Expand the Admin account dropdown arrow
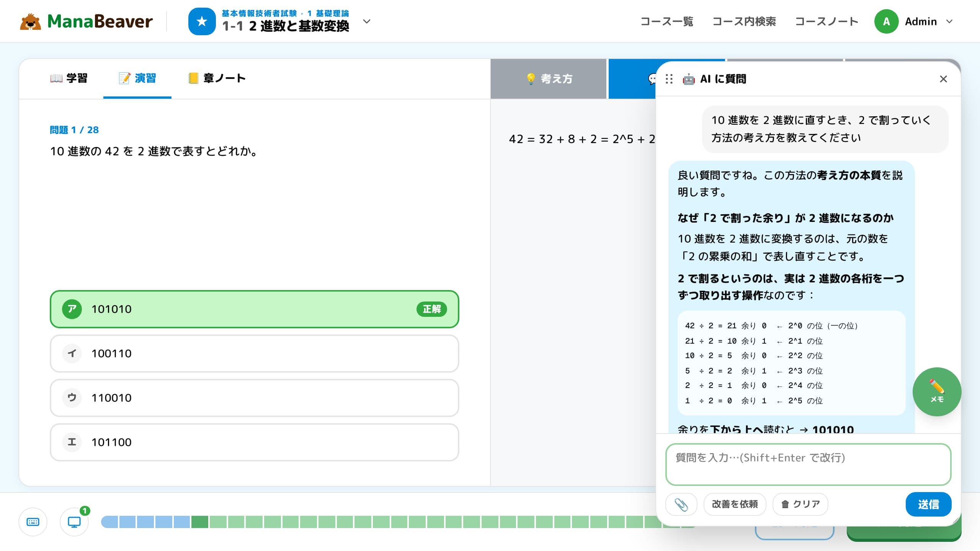Viewport: 980px width, 551px height. click(949, 21)
